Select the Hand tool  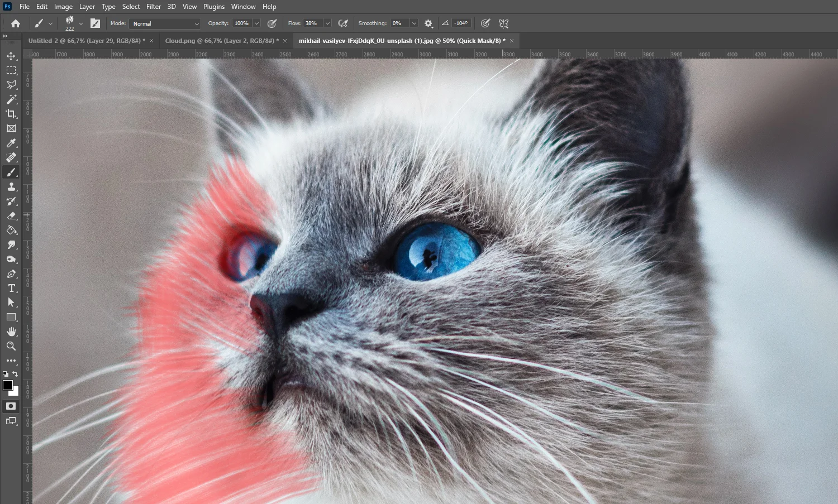(x=11, y=332)
